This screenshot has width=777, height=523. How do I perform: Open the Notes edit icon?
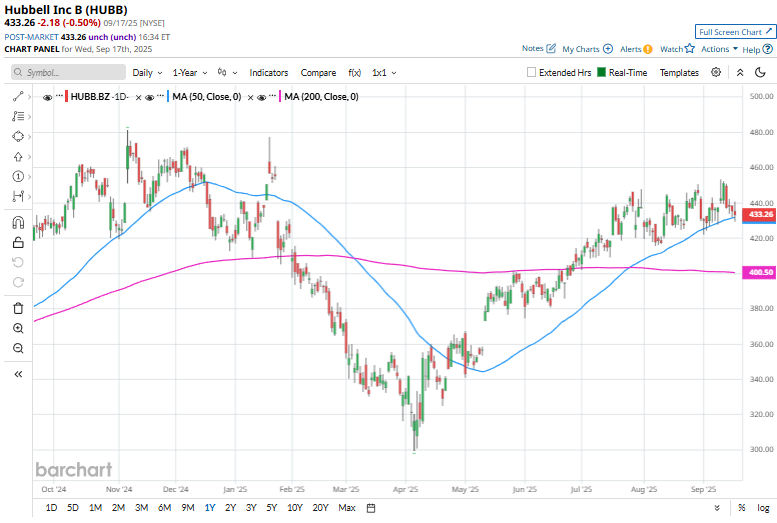tap(551, 49)
